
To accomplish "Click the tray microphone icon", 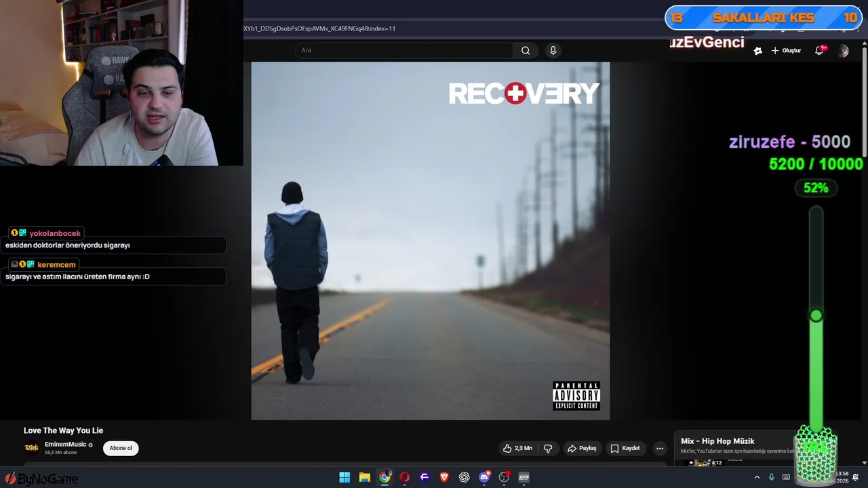I will (772, 477).
